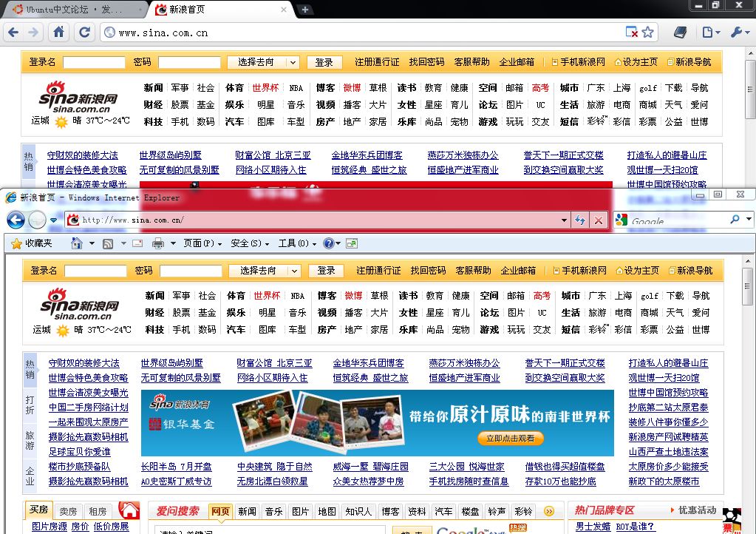Image resolution: width=756 pixels, height=534 pixels.
Task: Open the 页面(P) menu in IE
Action: pyautogui.click(x=202, y=243)
